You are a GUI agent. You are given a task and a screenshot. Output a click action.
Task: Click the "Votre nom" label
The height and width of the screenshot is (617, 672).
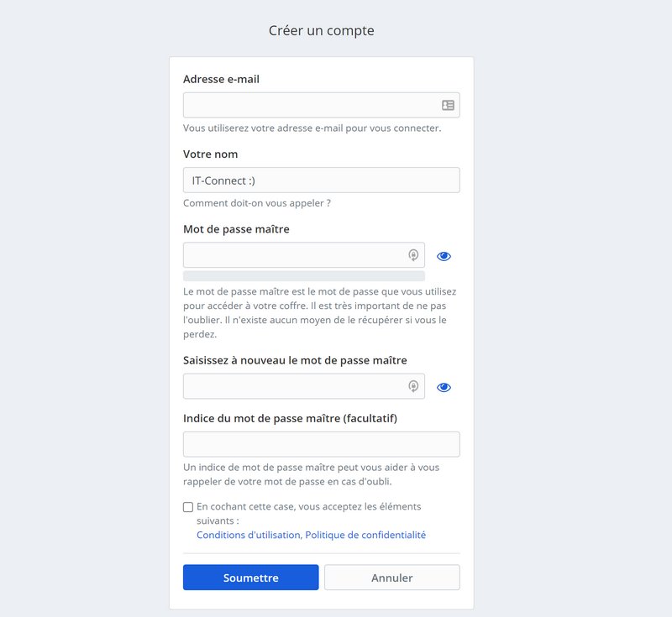coord(210,154)
